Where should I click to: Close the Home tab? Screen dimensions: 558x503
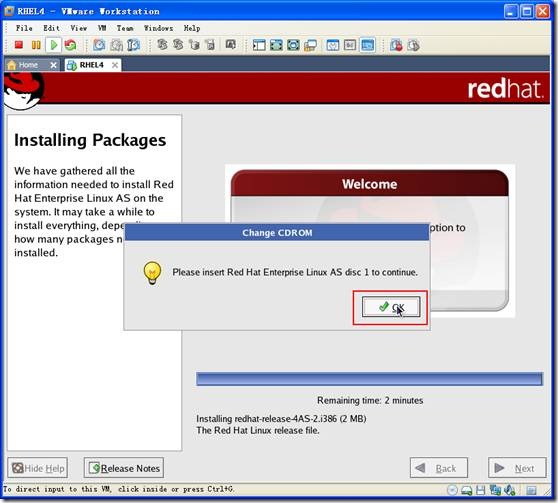[53, 65]
